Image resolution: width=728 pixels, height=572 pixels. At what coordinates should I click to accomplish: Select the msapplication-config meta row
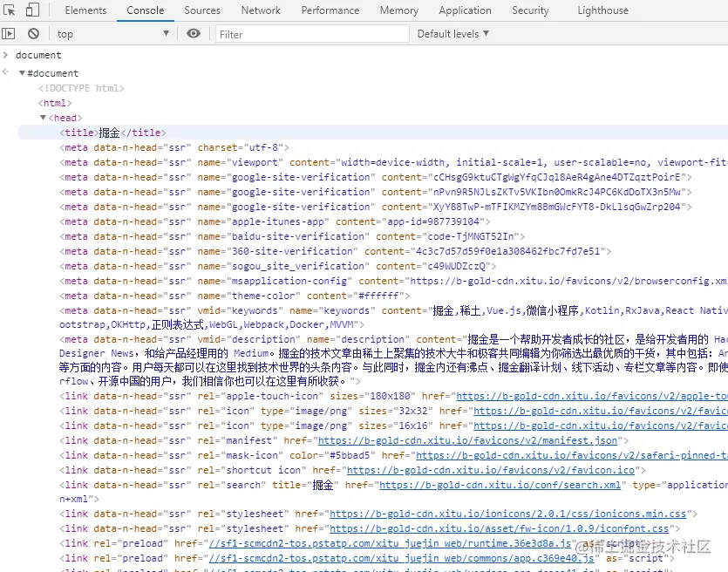tap(393, 281)
